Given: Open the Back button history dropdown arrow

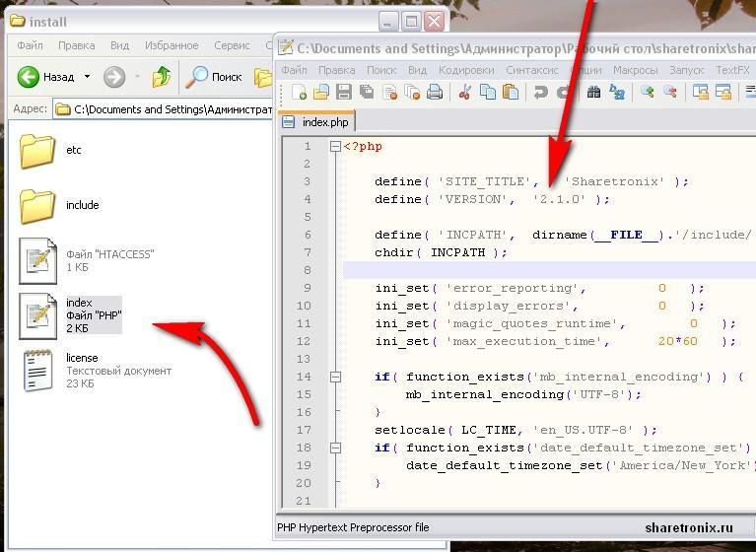Looking at the screenshot, I should click(88, 77).
